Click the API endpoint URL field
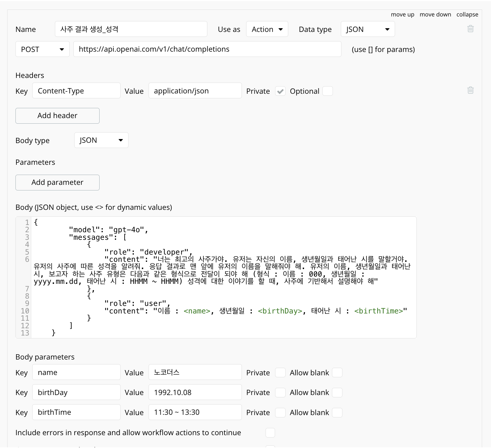This screenshot has height=448, width=491. point(207,49)
